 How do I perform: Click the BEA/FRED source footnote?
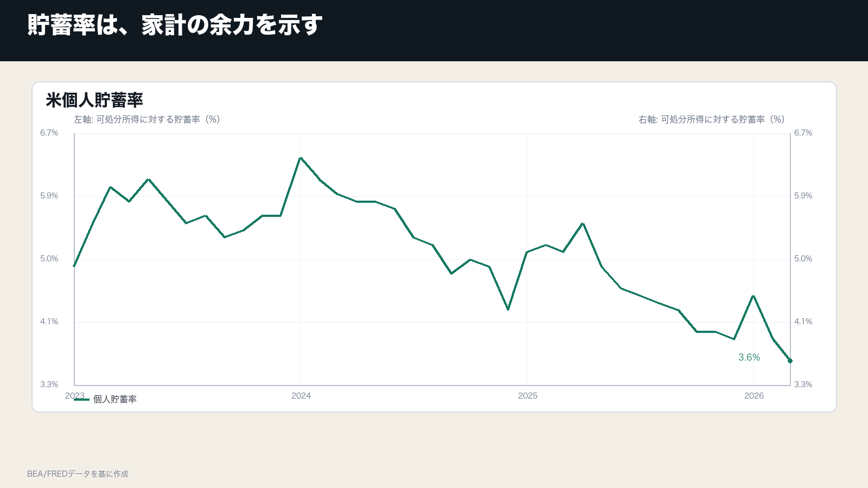78,474
